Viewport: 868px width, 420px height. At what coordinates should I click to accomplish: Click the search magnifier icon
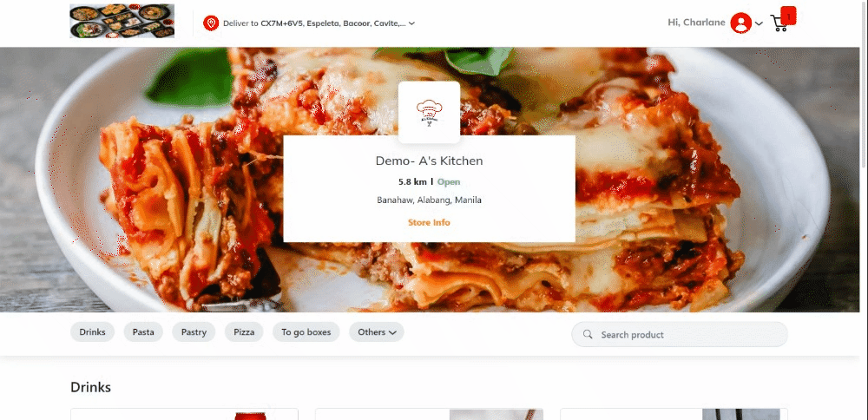point(588,334)
